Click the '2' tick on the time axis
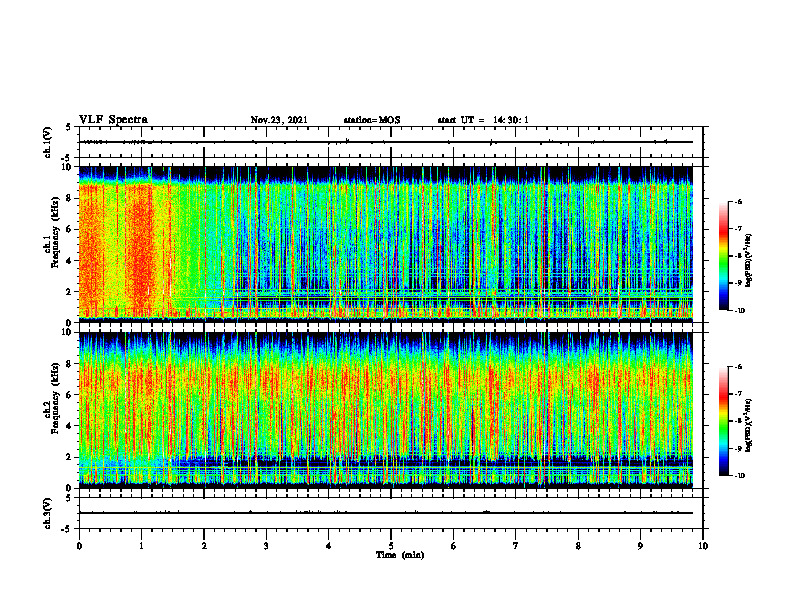The height and width of the screenshot is (612, 792). [204, 546]
